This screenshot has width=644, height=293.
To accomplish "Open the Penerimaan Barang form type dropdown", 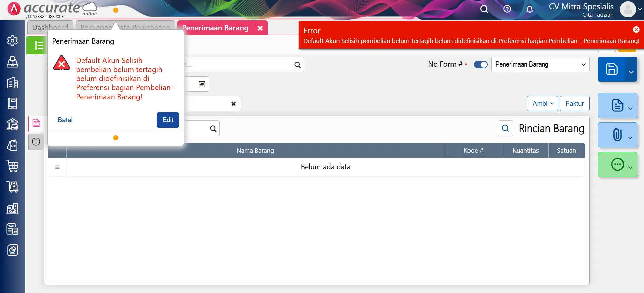I will pyautogui.click(x=540, y=64).
